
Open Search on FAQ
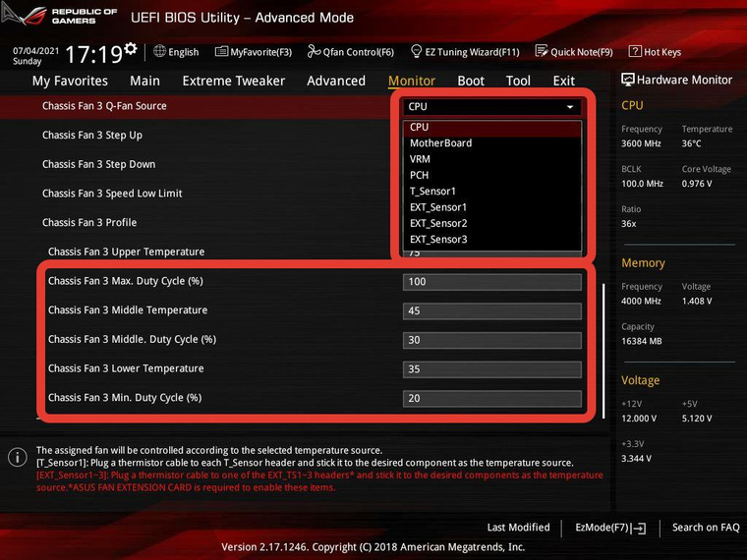click(706, 528)
